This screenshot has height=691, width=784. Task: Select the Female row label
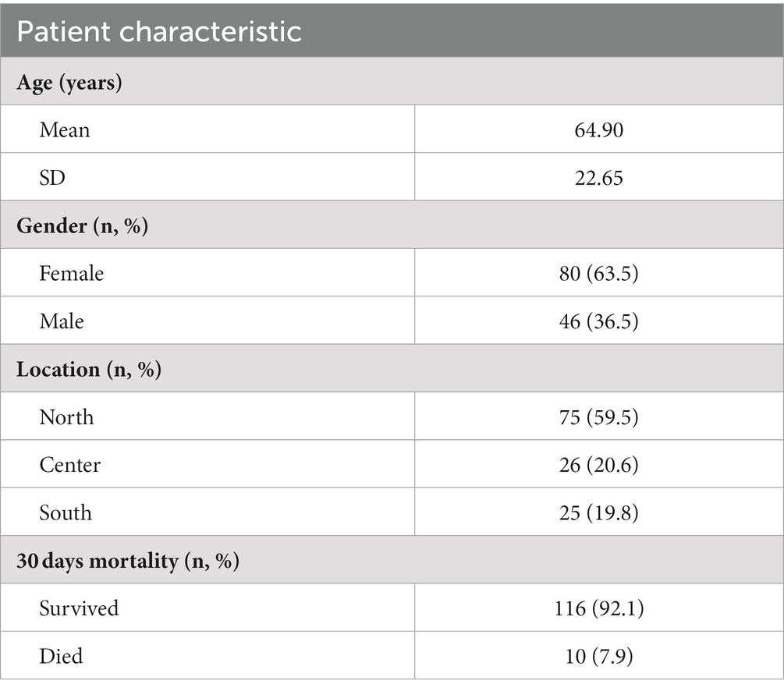click(72, 274)
